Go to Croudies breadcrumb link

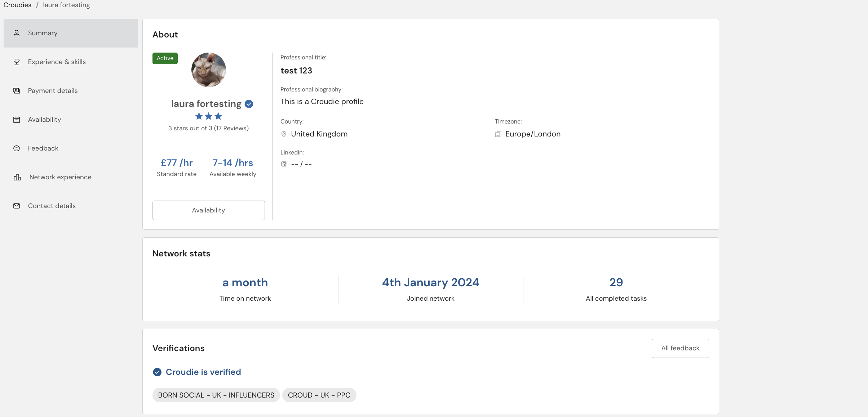click(x=17, y=5)
